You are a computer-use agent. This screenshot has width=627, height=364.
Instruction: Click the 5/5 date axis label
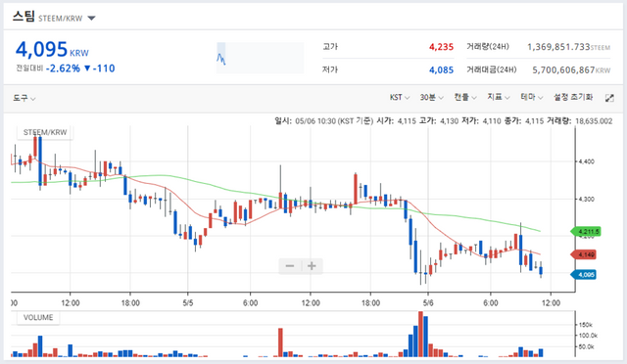pyautogui.click(x=188, y=303)
